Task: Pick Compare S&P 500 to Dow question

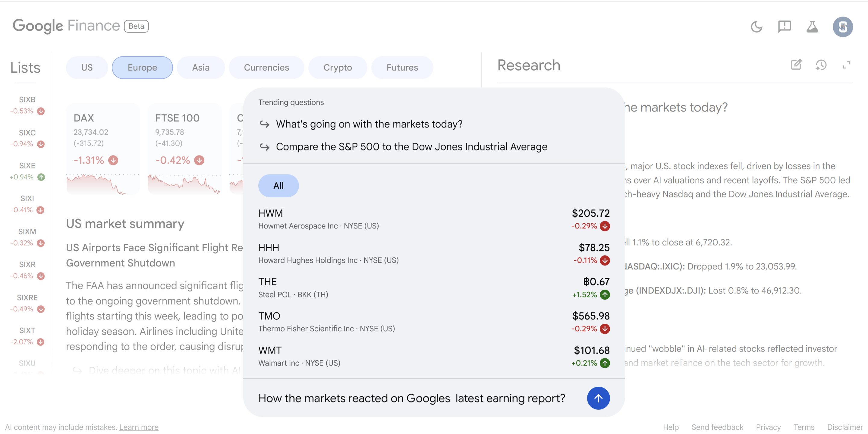Action: (411, 147)
